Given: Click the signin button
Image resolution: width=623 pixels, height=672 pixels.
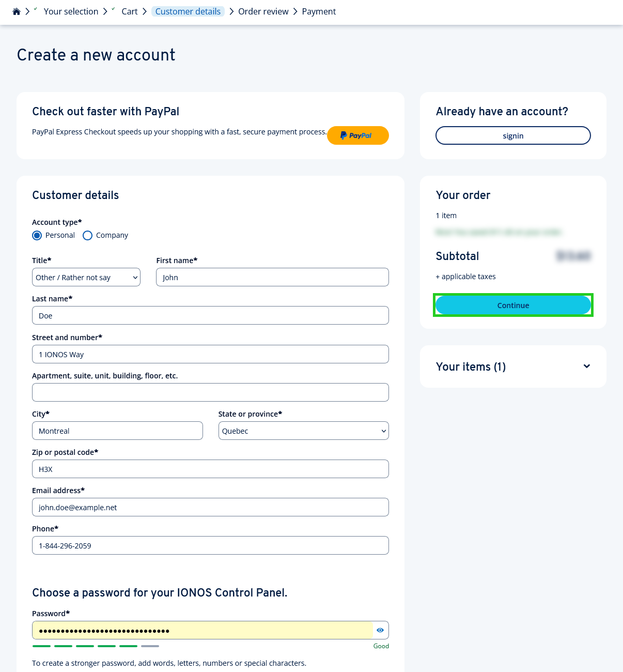Looking at the screenshot, I should coord(513,135).
